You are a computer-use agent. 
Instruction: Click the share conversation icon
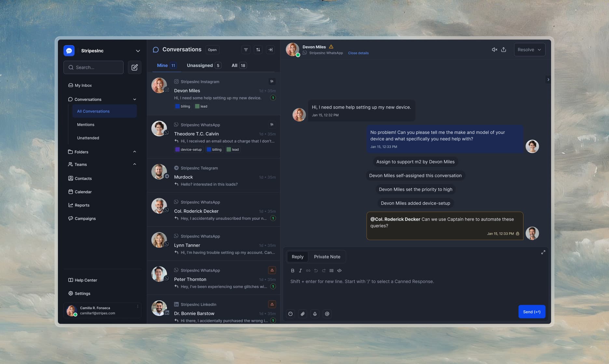(x=504, y=50)
